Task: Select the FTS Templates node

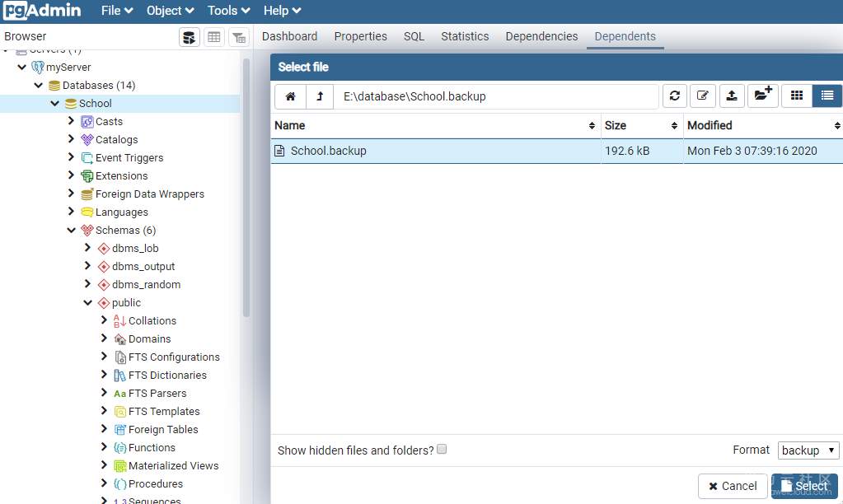Action: click(164, 411)
